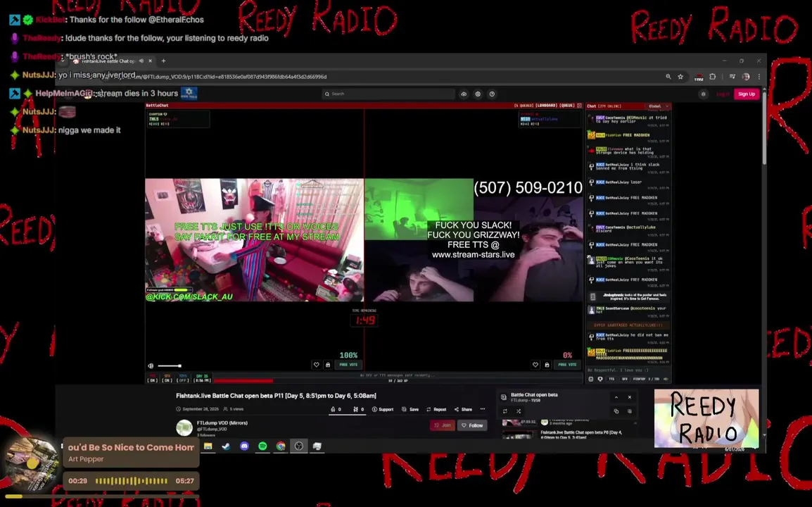The height and width of the screenshot is (507, 812).
Task: Click the help question-mark icon beside search
Action: pyautogui.click(x=492, y=94)
